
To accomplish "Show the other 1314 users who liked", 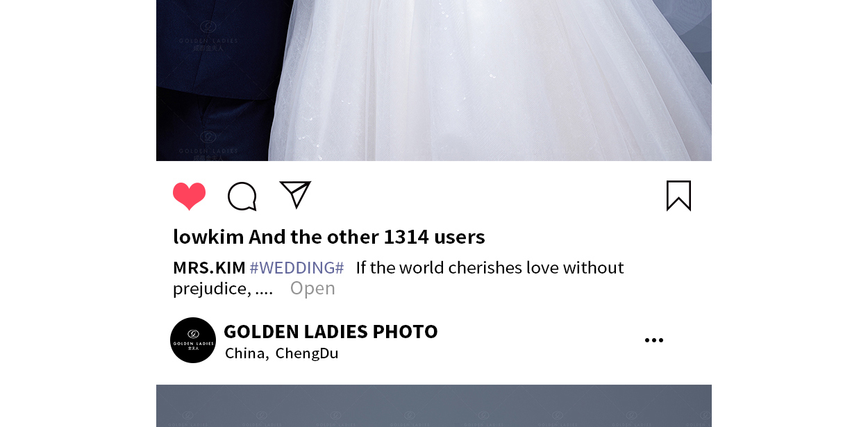I will [x=367, y=237].
